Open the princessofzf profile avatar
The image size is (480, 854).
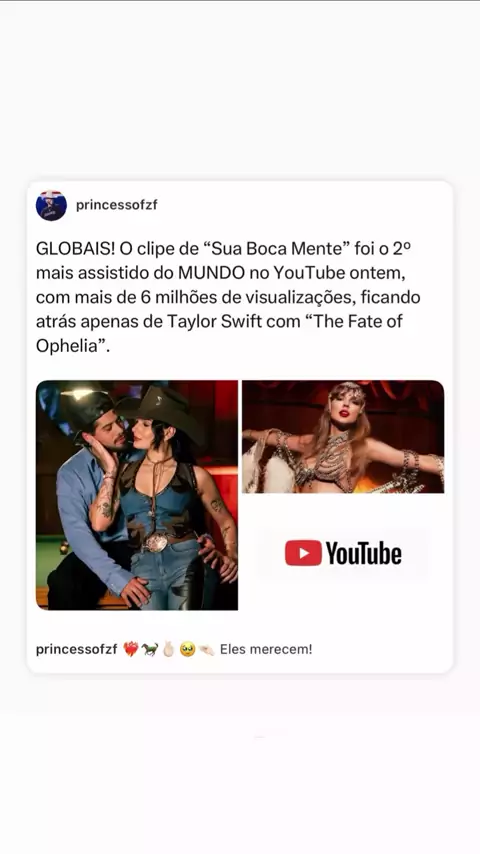51,205
